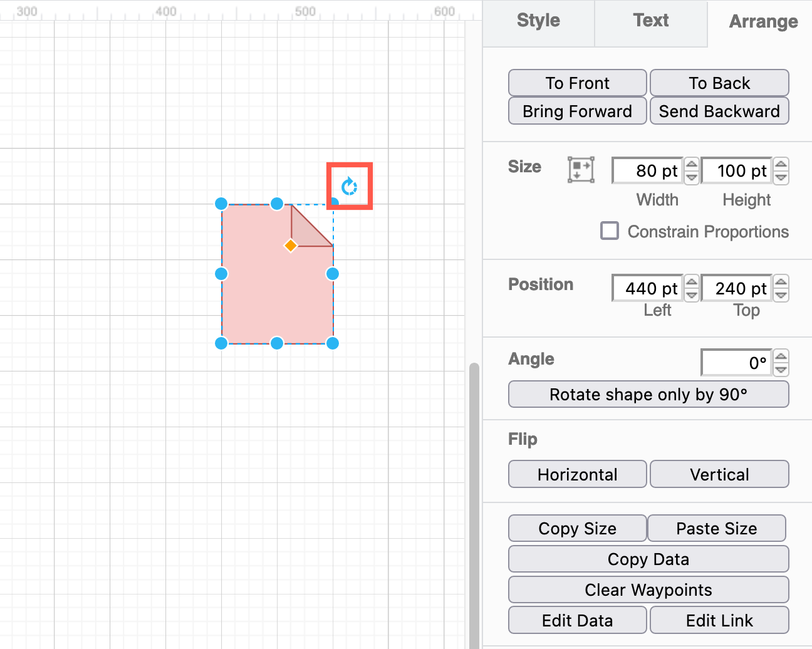The height and width of the screenshot is (649, 812).
Task: Rotate shape only by 90°
Action: point(648,394)
